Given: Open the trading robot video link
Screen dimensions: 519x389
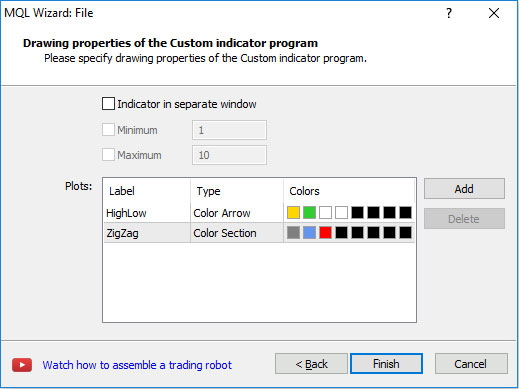Looking at the screenshot, I should 137,365.
